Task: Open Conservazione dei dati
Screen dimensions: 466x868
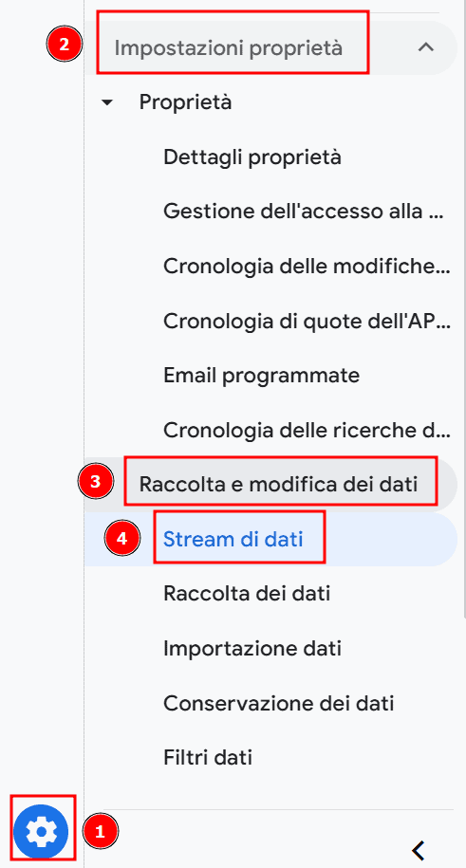Action: point(279,703)
